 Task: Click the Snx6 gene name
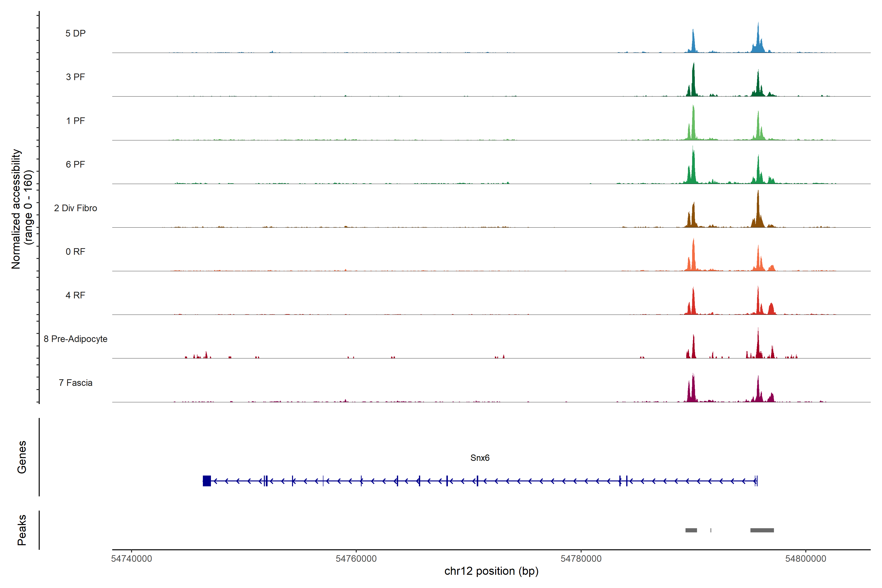tap(480, 458)
